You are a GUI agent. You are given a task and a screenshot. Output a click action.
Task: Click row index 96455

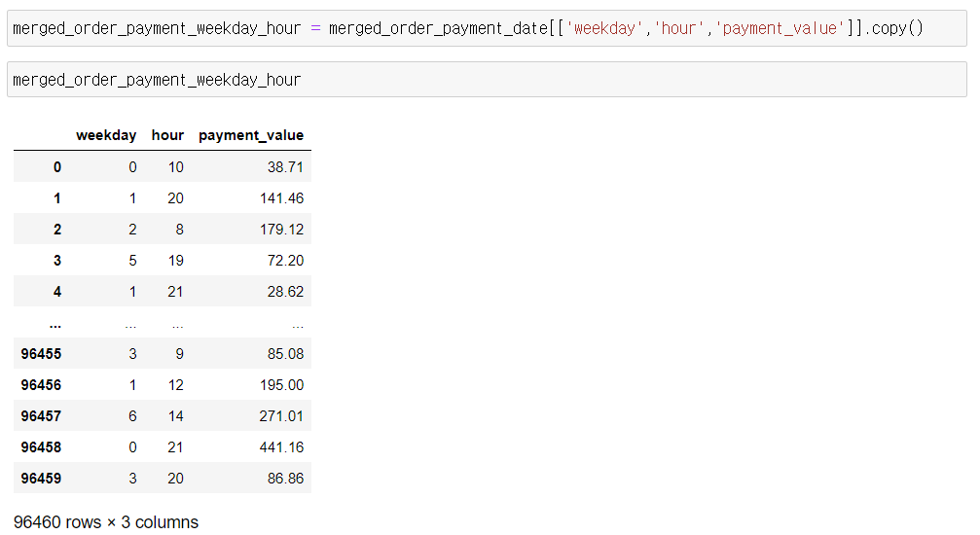click(x=41, y=354)
